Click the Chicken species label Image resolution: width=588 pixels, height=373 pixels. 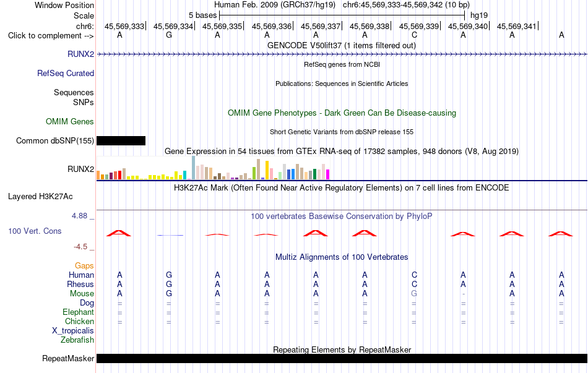(x=79, y=321)
